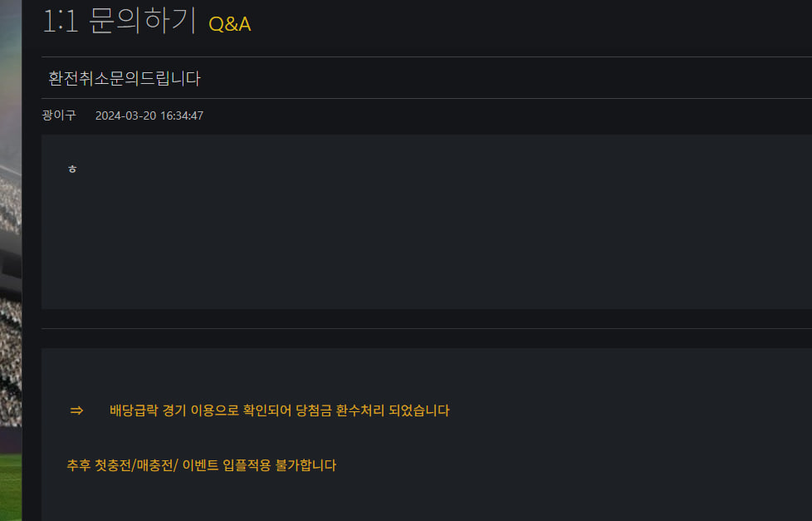Click the reply line starting with '추후 첫충전'
812x521 pixels.
coord(202,465)
